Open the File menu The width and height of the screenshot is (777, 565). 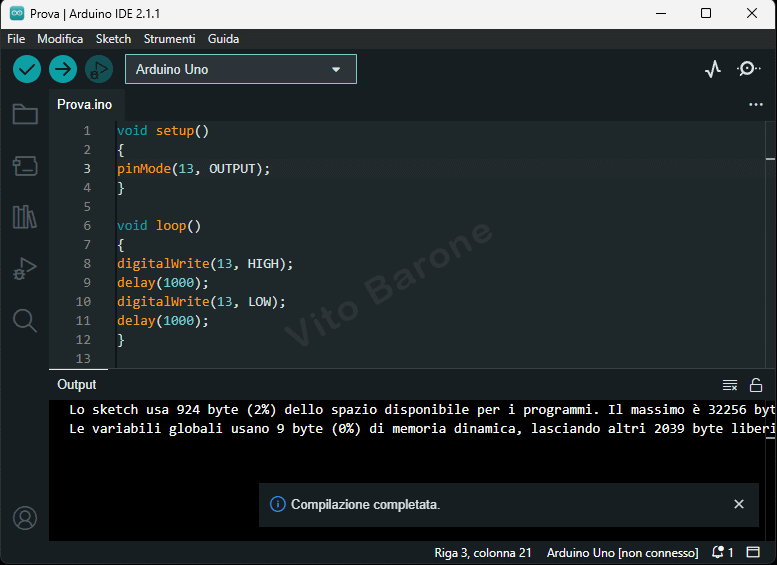[x=16, y=39]
